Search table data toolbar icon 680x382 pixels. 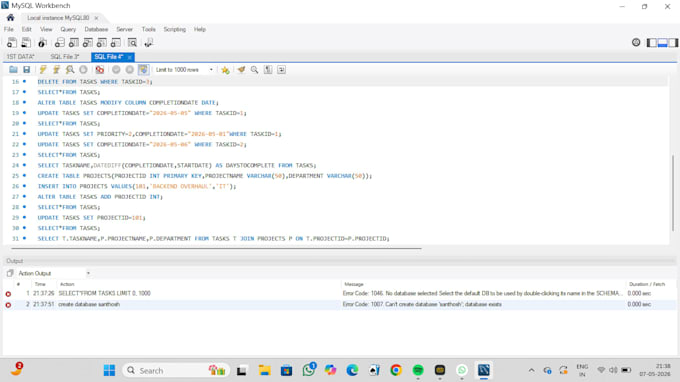[x=132, y=42]
